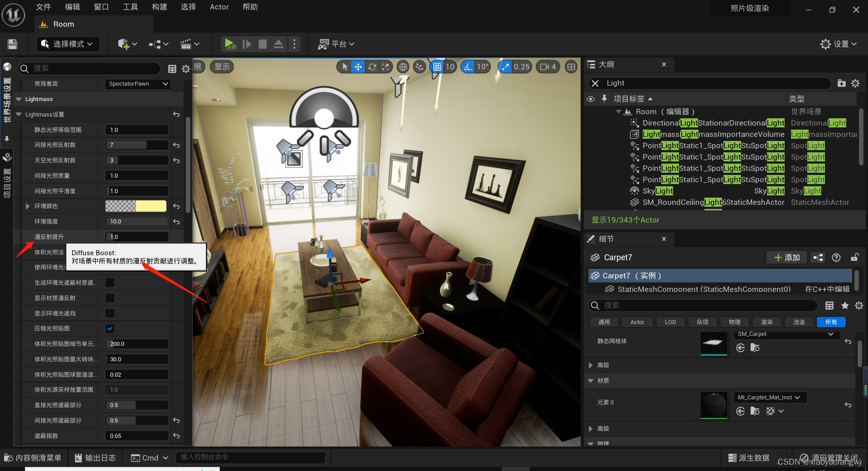Clear the Light filter in outliner

coord(595,83)
